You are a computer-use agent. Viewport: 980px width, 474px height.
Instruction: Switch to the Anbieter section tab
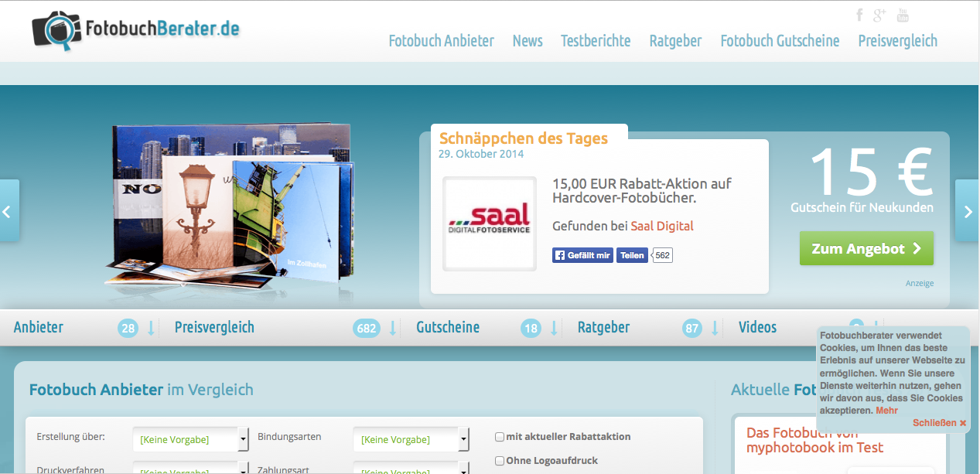pyautogui.click(x=39, y=327)
